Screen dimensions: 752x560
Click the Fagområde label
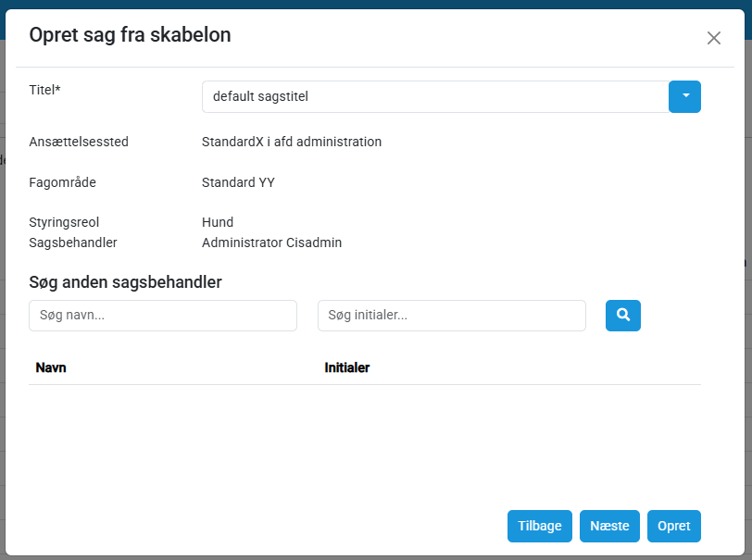point(63,182)
